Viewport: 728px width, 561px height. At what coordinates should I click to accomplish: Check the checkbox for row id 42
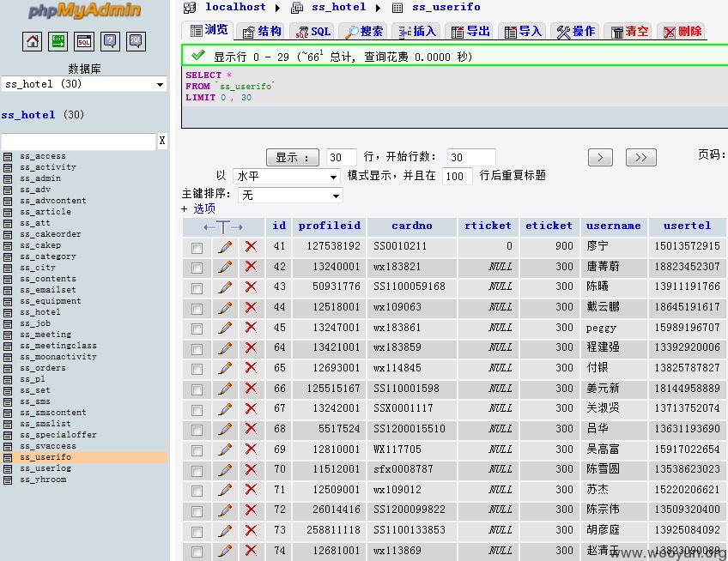197,268
